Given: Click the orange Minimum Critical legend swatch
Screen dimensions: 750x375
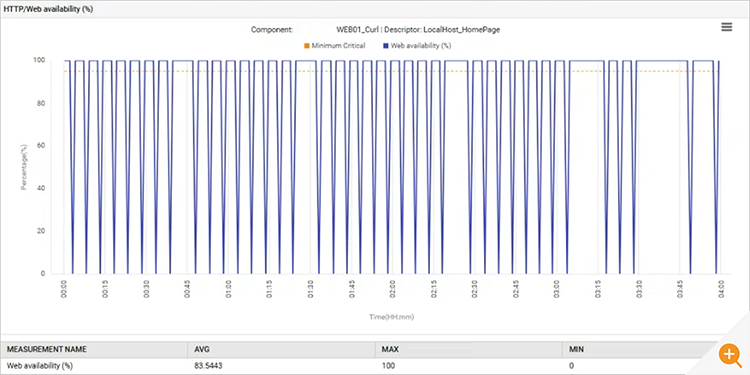Looking at the screenshot, I should 307,46.
